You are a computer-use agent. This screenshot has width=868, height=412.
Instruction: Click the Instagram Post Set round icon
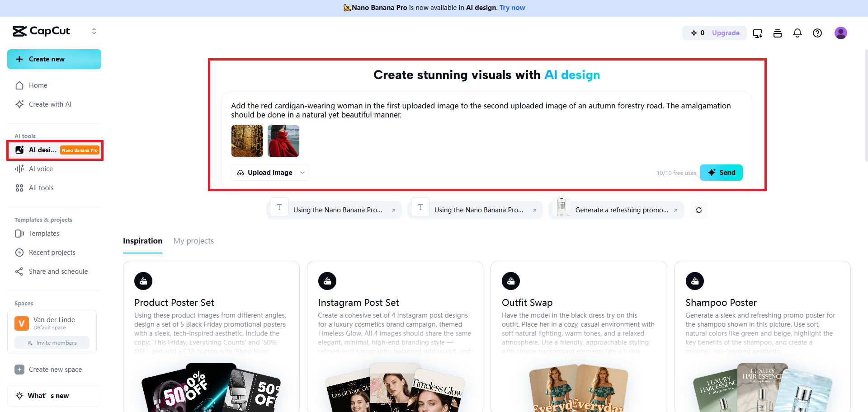tap(327, 281)
